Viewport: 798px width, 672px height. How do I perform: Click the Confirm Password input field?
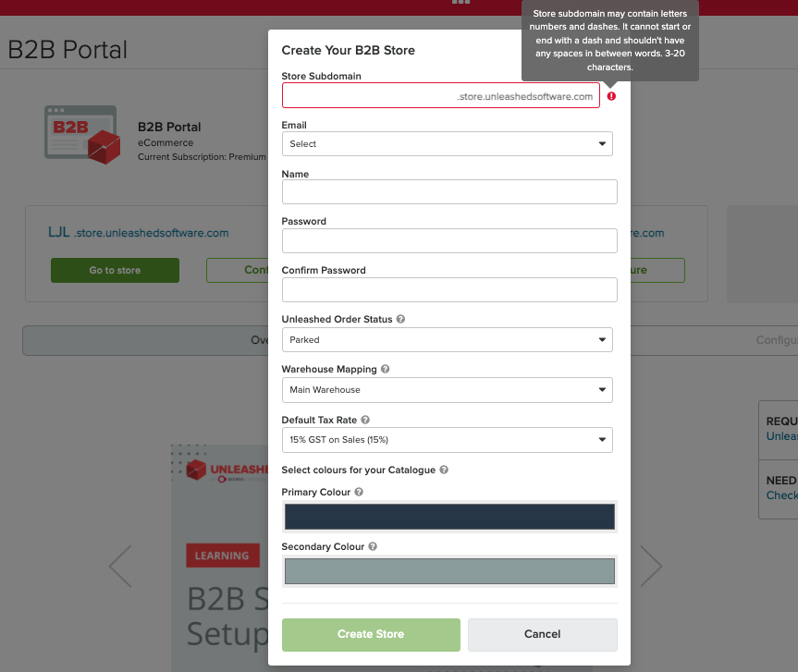(x=450, y=290)
